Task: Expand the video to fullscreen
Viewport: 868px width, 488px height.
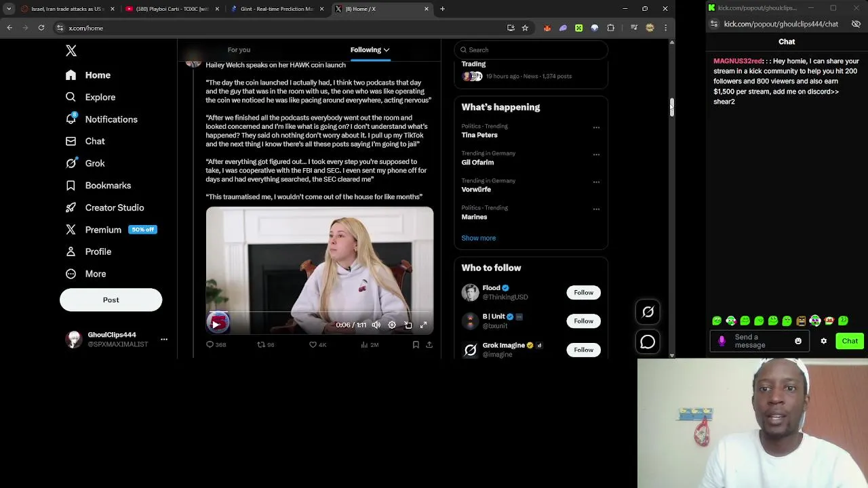Action: [424, 325]
